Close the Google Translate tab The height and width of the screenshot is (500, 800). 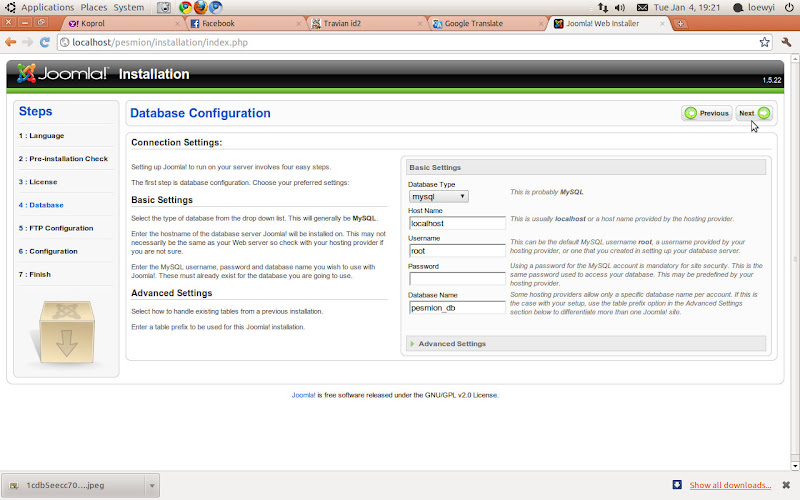tap(541, 23)
